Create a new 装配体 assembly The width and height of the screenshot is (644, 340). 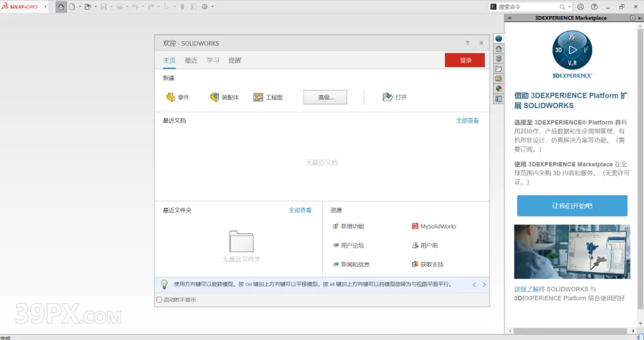pos(224,97)
